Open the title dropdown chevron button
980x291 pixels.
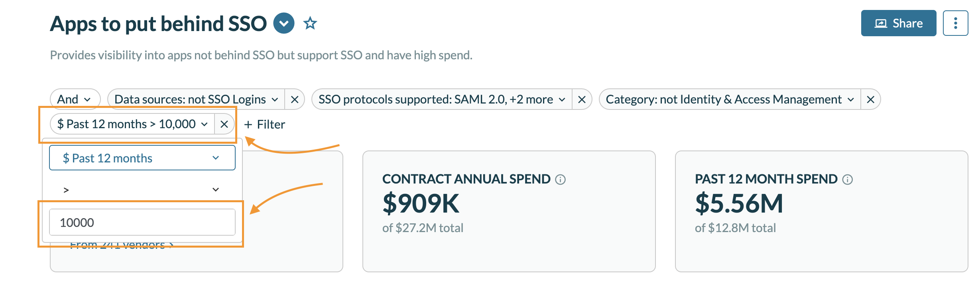284,23
